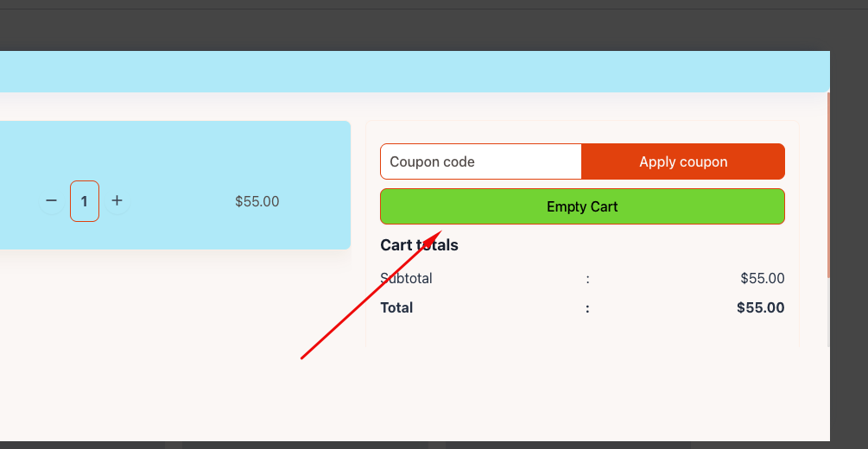Increase item quantity with the plus icon
The width and height of the screenshot is (868, 449).
coord(117,201)
